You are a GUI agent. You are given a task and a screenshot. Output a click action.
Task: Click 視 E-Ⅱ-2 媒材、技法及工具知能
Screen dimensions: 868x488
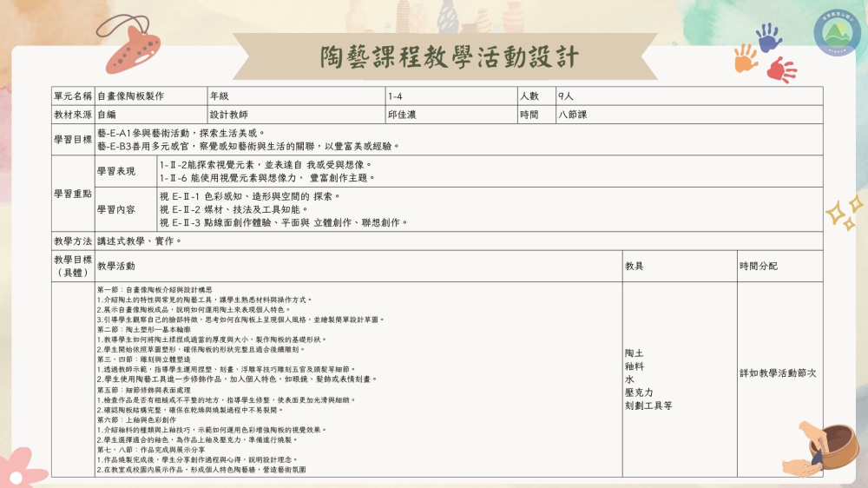(x=233, y=209)
